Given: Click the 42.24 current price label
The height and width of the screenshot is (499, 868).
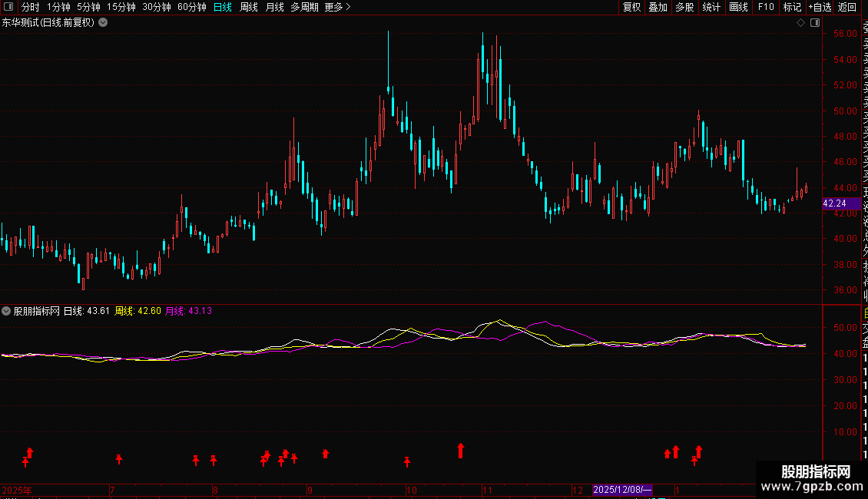Looking at the screenshot, I should pos(841,203).
